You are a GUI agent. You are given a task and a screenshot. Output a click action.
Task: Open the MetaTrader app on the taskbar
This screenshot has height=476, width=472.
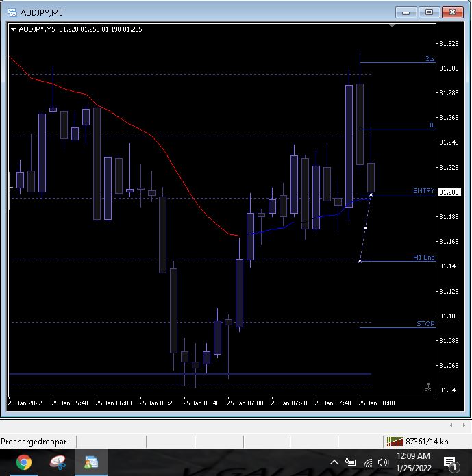(91, 462)
